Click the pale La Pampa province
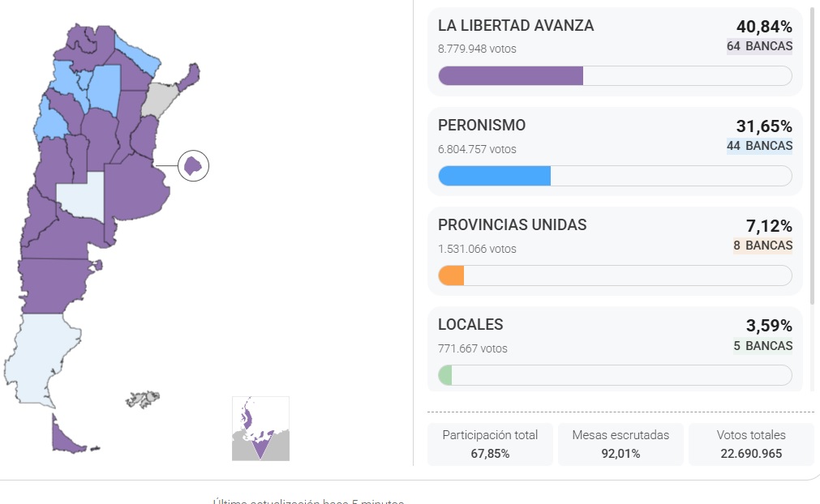The height and width of the screenshot is (504, 820). click(x=80, y=195)
